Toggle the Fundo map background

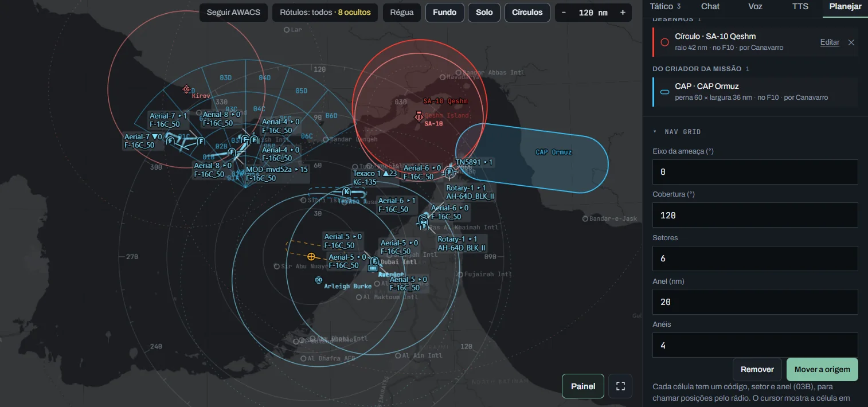[445, 13]
